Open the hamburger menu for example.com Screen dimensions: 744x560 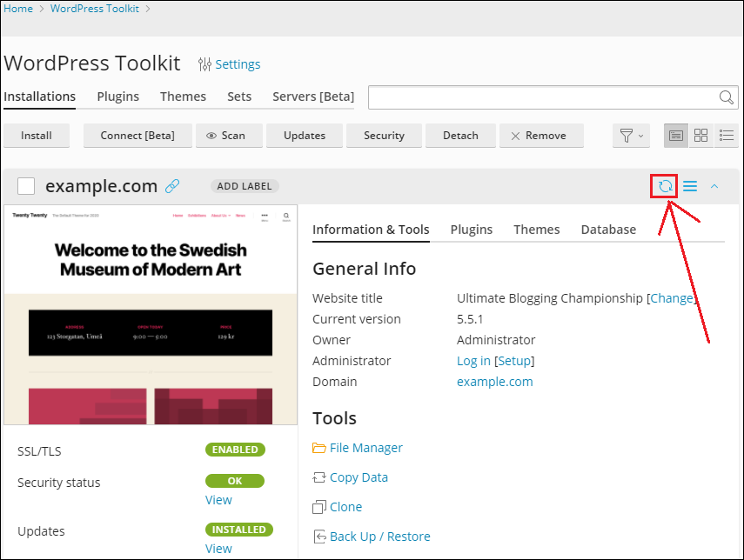point(690,186)
